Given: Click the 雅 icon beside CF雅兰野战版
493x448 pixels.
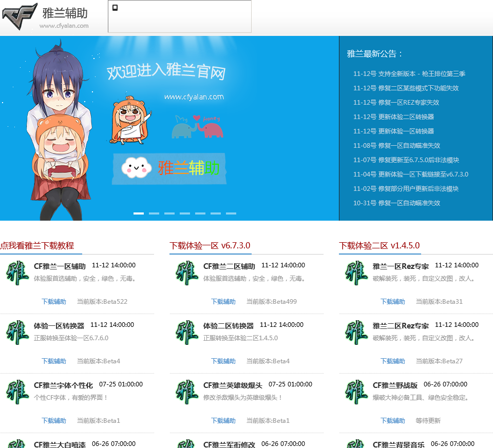Looking at the screenshot, I should coord(356,392).
